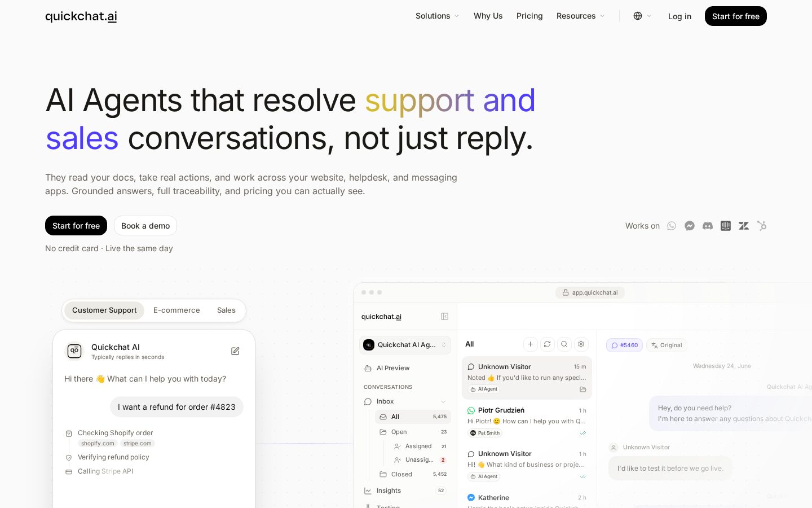Click the #5460 conversation tag
This screenshot has width=812, height=508.
pyautogui.click(x=624, y=345)
